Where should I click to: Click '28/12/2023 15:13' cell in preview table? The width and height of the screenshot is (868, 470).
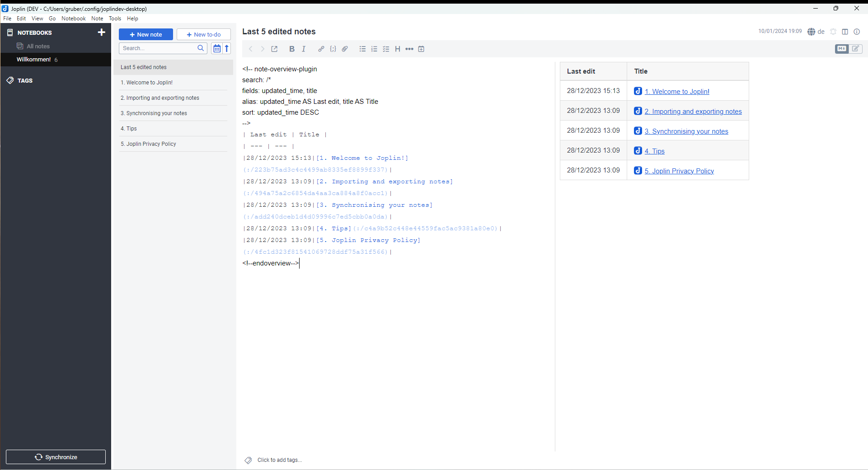pyautogui.click(x=593, y=91)
